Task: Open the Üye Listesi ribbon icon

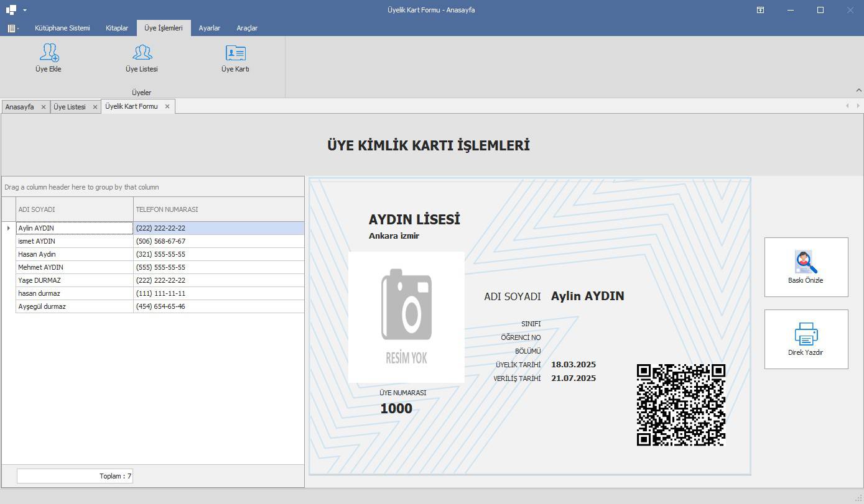Action: coord(142,53)
